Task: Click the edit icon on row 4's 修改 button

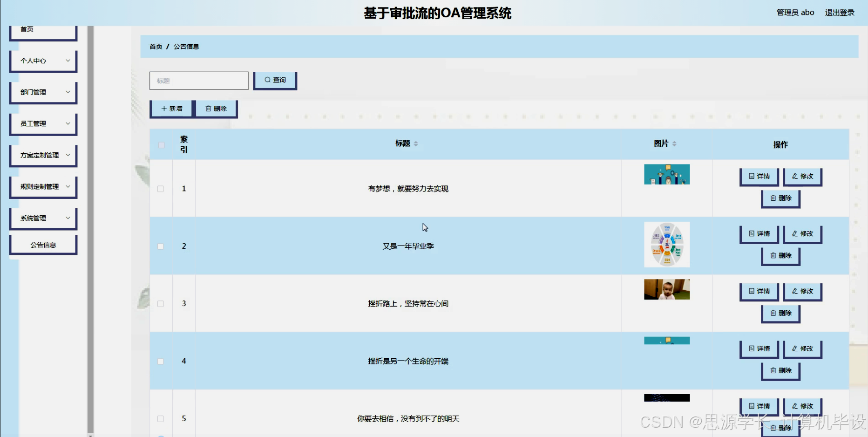Action: point(794,348)
